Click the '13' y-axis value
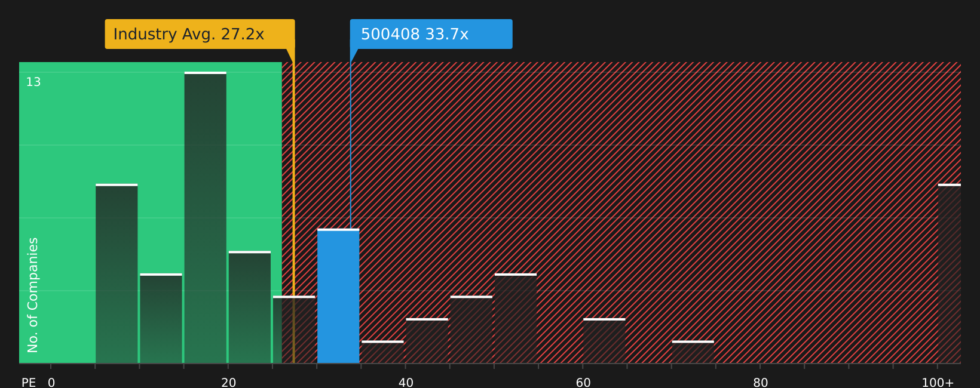This screenshot has height=388, width=980. click(33, 82)
